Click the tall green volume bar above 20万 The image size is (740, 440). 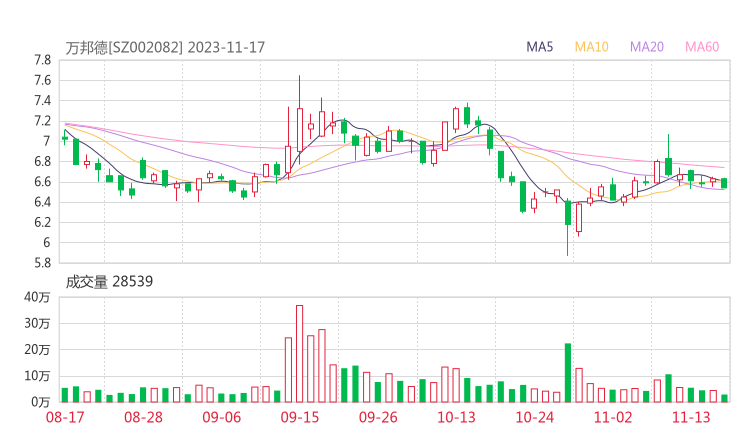click(x=568, y=373)
